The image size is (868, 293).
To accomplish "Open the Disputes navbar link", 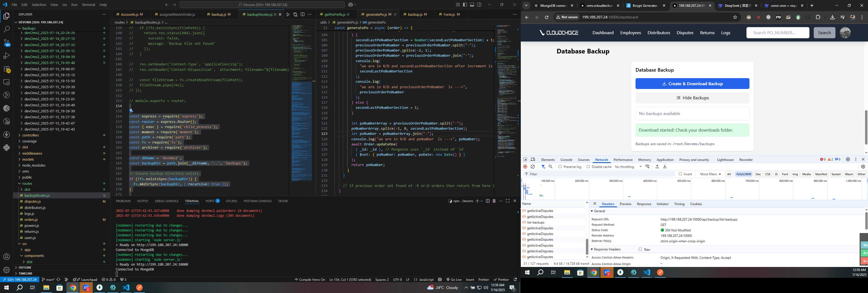I will point(685,33).
